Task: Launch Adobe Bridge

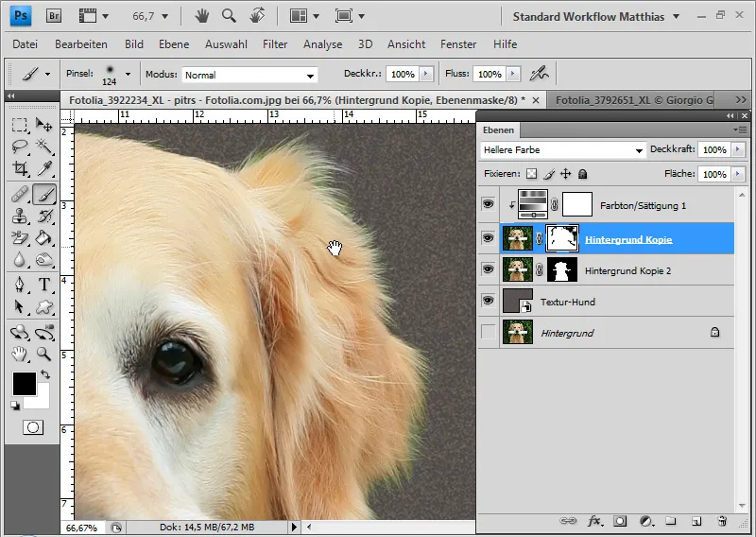Action: coord(54,16)
